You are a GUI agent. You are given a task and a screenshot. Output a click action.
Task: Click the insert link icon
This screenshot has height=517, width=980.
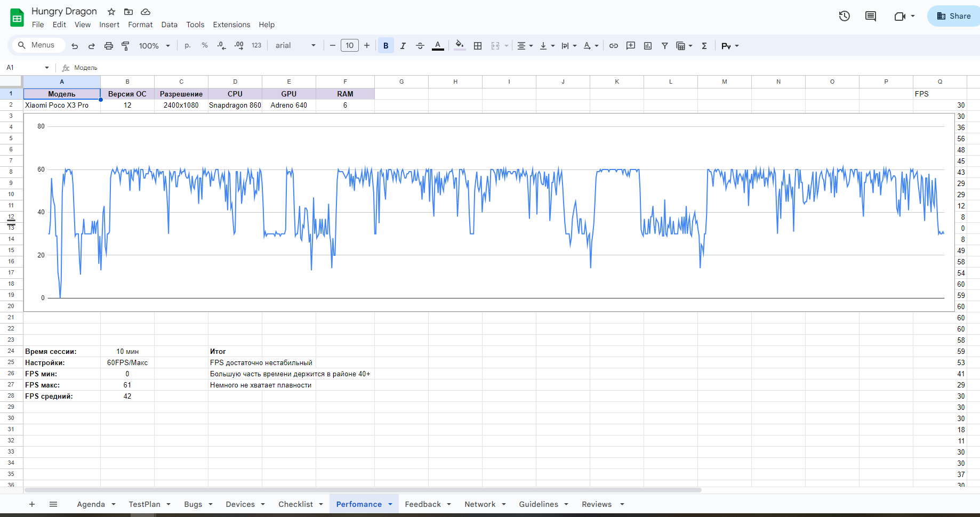614,46
